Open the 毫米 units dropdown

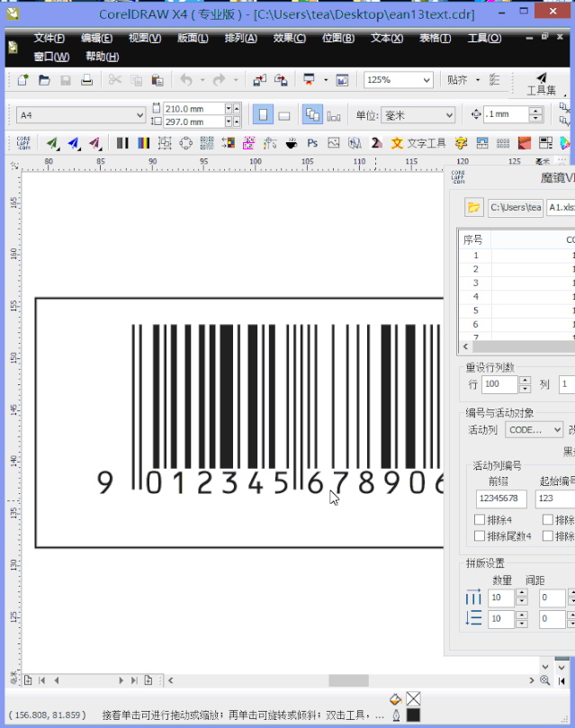click(x=449, y=114)
